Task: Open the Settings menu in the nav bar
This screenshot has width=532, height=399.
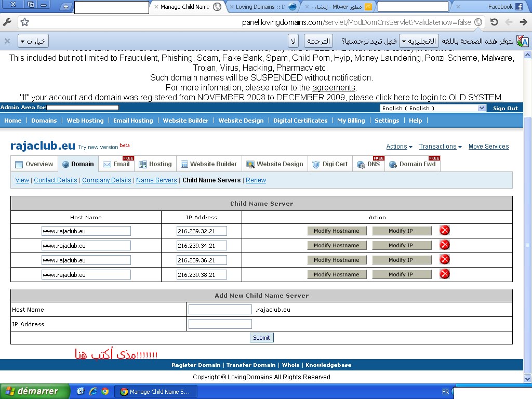Action: [387, 121]
